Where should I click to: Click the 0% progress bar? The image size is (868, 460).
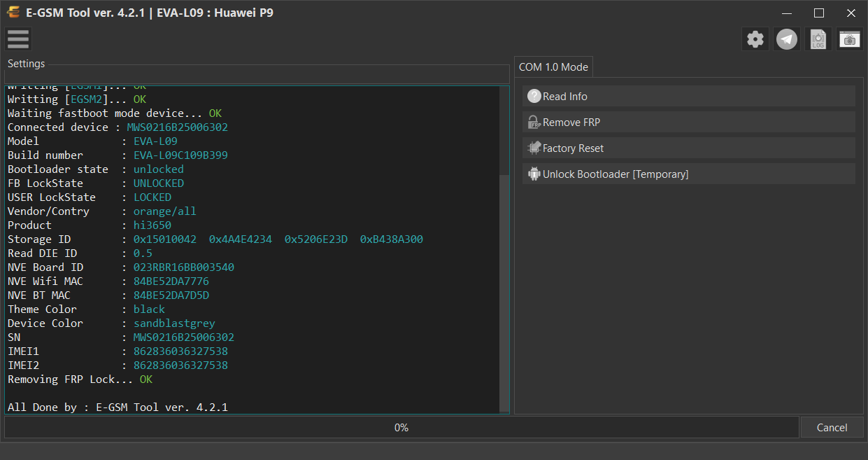tap(401, 427)
